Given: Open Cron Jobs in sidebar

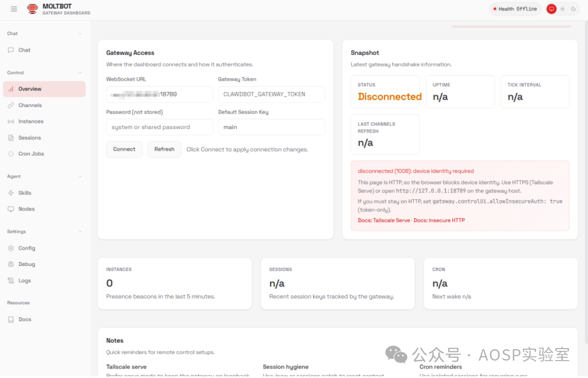Looking at the screenshot, I should pos(31,154).
